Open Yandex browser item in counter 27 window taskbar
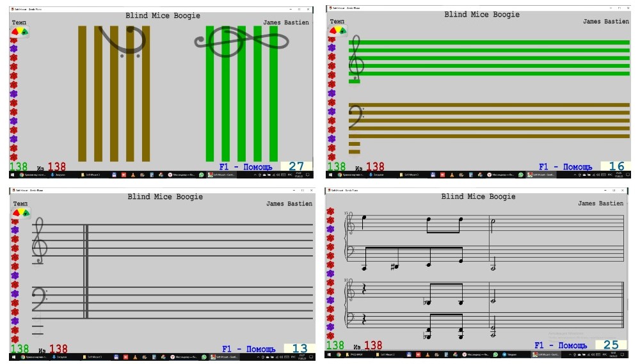Screen dimensions: 640x364 click(x=181, y=175)
